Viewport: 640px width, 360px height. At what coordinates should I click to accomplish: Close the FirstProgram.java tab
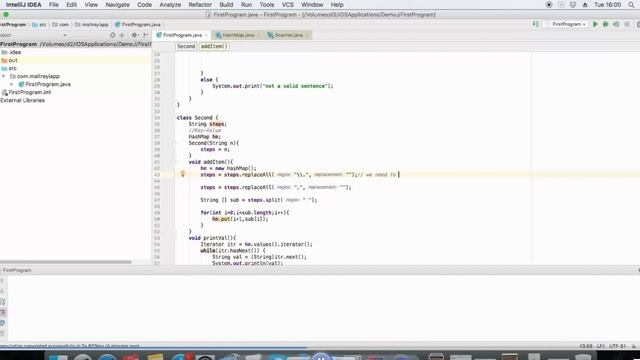(x=206, y=36)
